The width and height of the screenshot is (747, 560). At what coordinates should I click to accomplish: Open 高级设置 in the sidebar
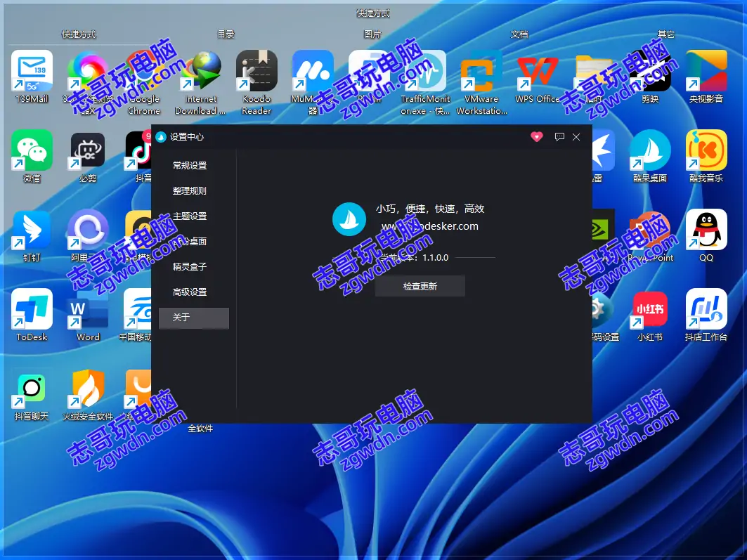[190, 292]
